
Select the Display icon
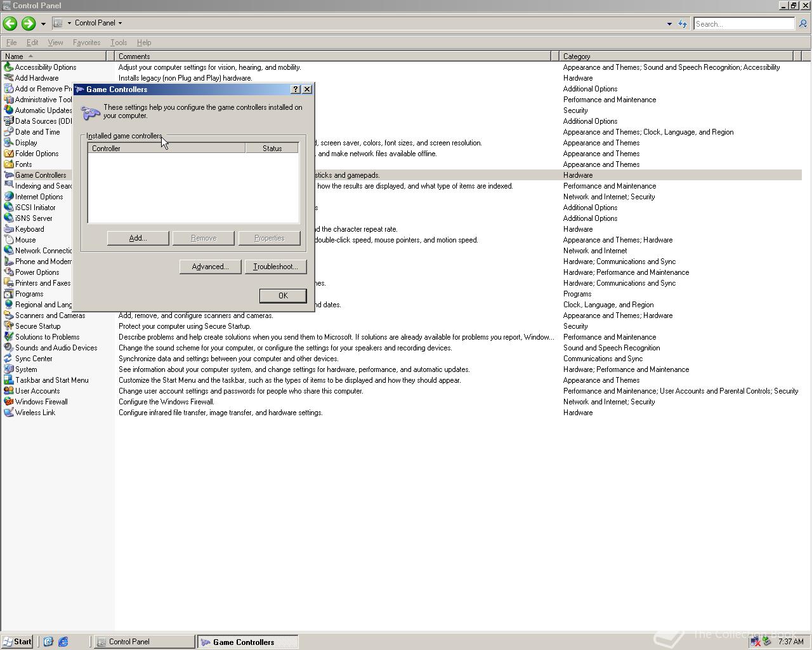(8, 143)
